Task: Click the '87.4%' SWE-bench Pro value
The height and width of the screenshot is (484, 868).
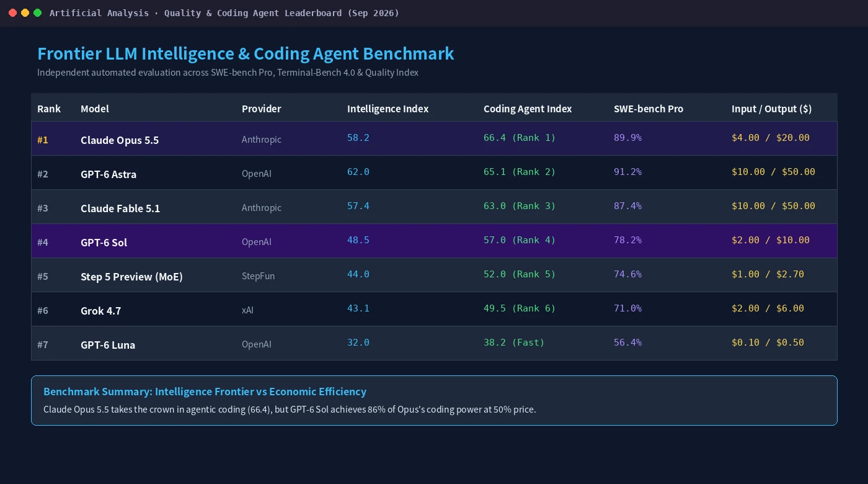Action: (627, 206)
